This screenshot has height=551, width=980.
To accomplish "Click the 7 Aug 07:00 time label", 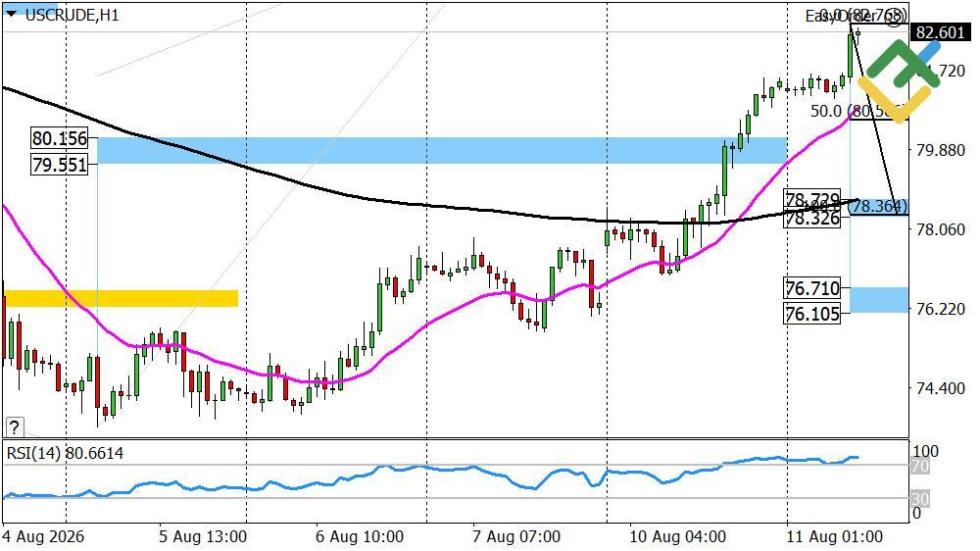I will click(x=516, y=536).
